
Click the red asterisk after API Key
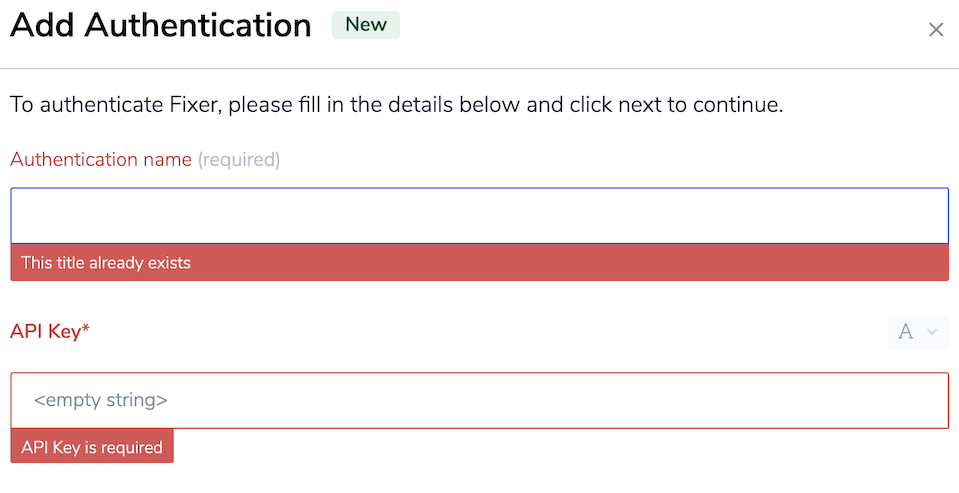click(86, 330)
